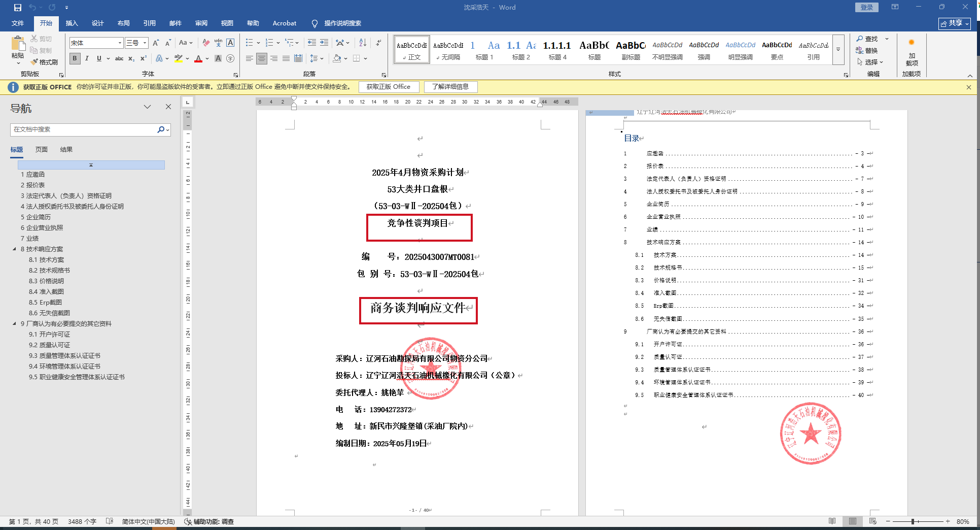Screen dimensions: 980x530
Task: Open the paragraph dialog launcher
Action: point(384,75)
